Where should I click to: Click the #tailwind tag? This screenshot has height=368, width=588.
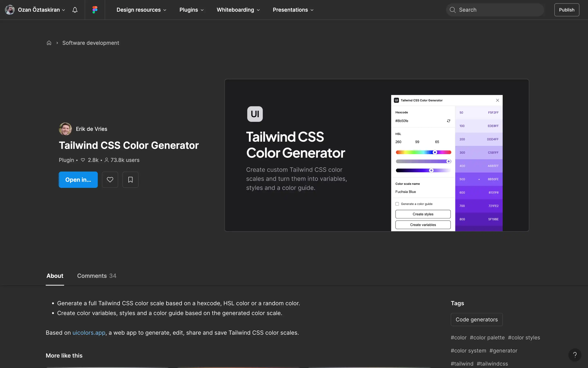[462, 364]
